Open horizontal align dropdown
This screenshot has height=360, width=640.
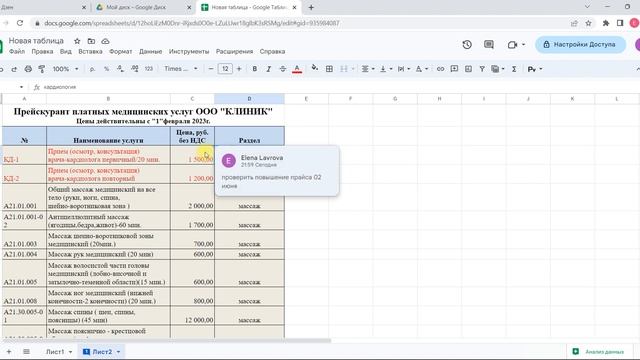(368, 69)
